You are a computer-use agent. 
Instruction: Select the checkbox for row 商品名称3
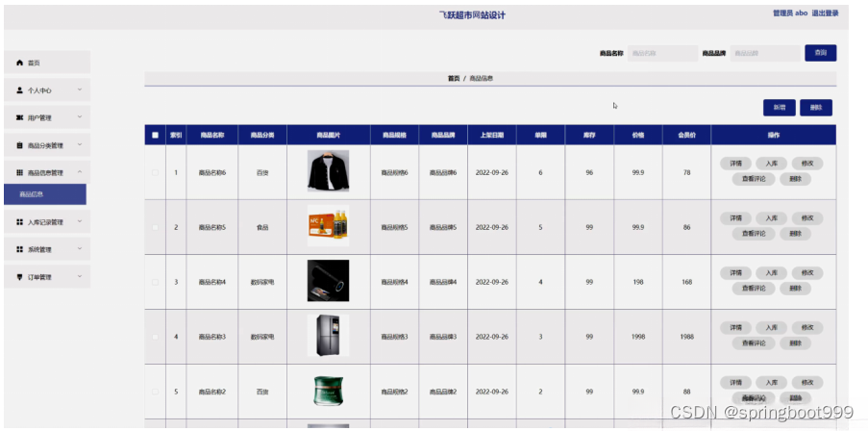pos(155,337)
